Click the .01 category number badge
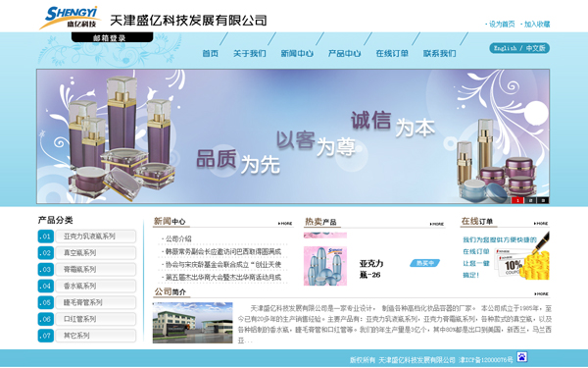The image size is (588, 368). pos(46,237)
